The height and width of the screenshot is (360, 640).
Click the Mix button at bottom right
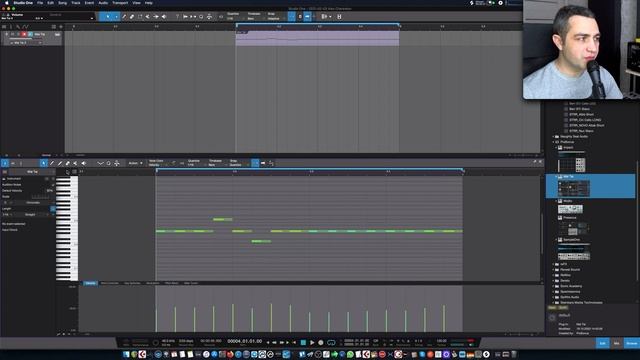click(617, 343)
